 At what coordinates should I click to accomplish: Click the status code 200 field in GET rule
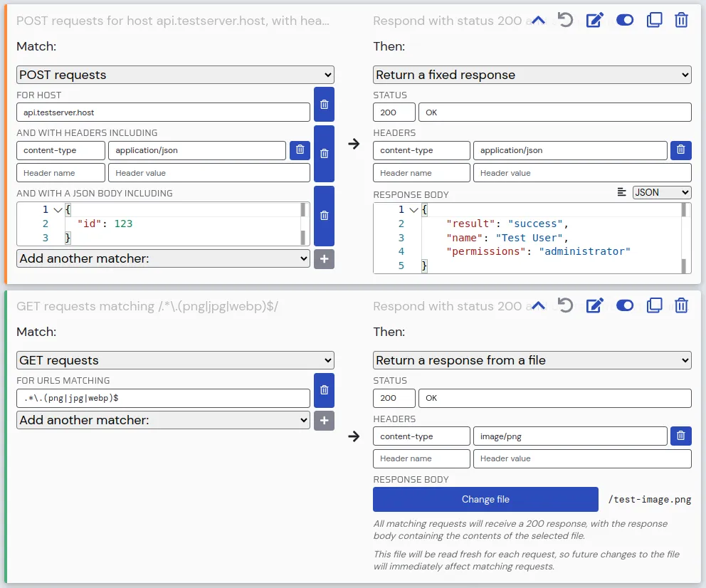coord(394,398)
